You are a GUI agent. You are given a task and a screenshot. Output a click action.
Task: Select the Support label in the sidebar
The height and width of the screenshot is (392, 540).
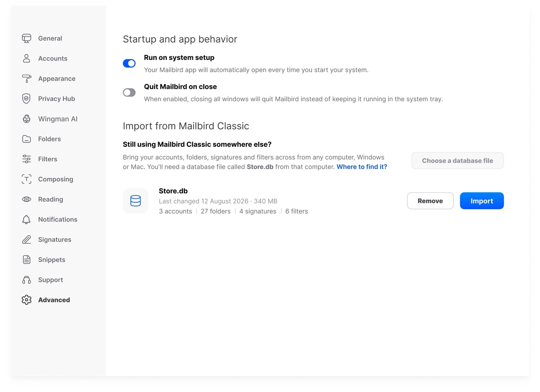click(x=51, y=280)
